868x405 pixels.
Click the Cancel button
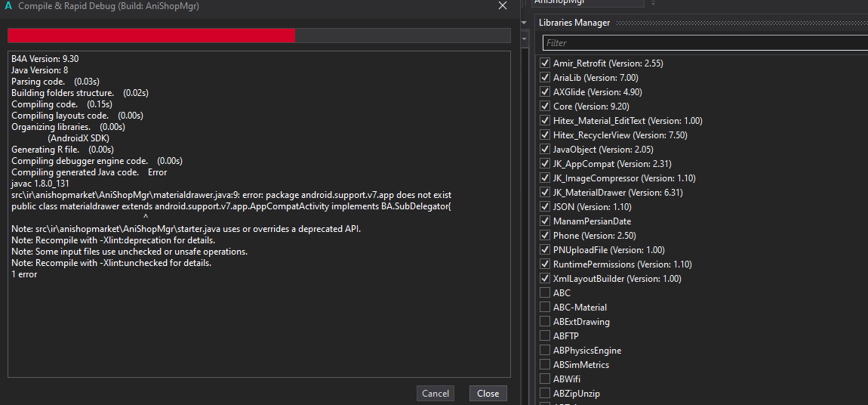coord(436,393)
